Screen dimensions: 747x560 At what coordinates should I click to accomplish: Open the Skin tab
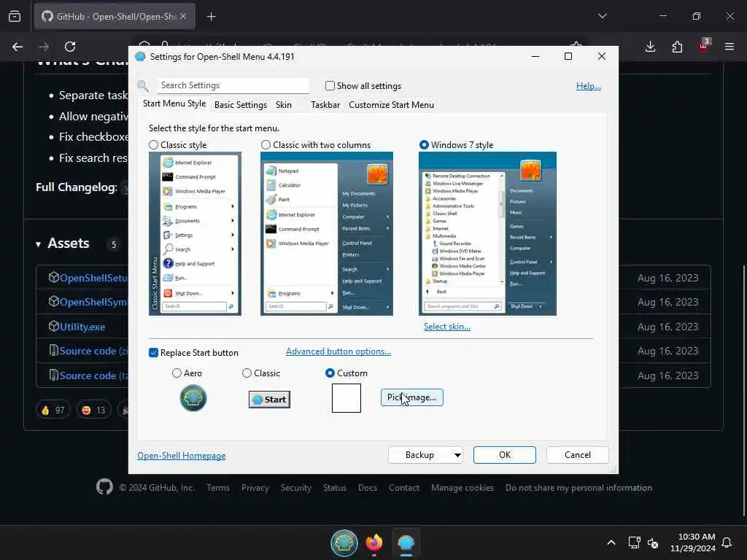point(284,105)
